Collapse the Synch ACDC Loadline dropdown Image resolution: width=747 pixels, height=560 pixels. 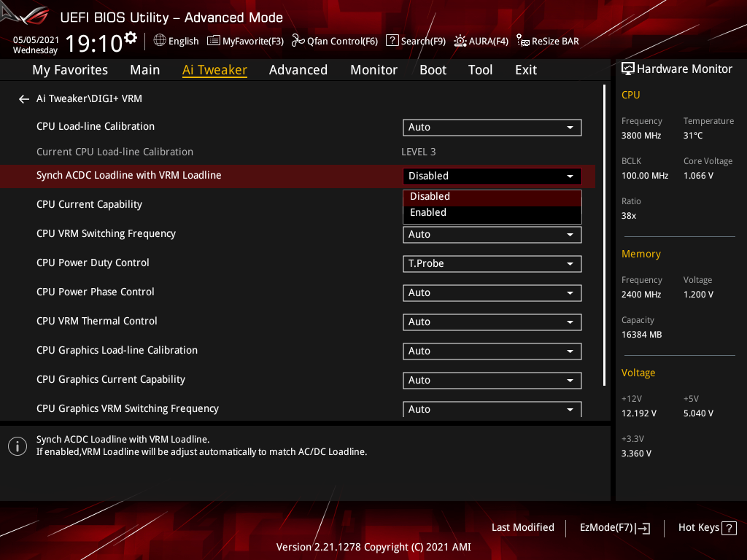[x=492, y=176]
